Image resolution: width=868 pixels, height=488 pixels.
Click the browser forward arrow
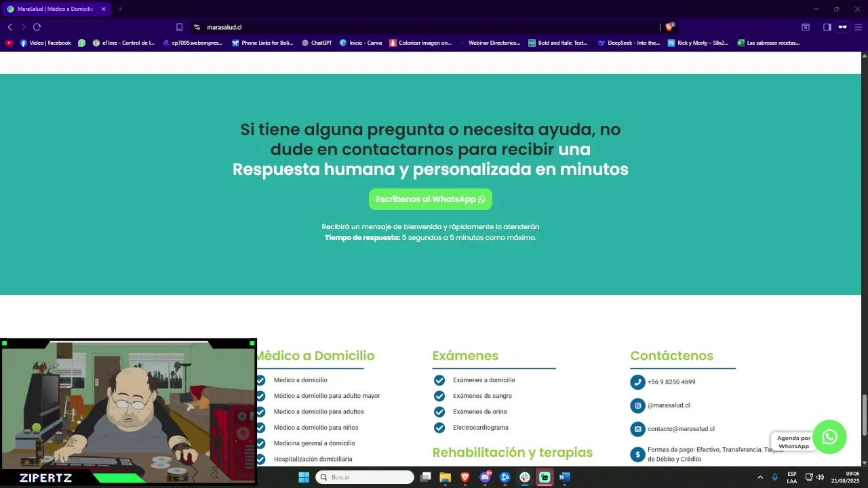tap(23, 27)
